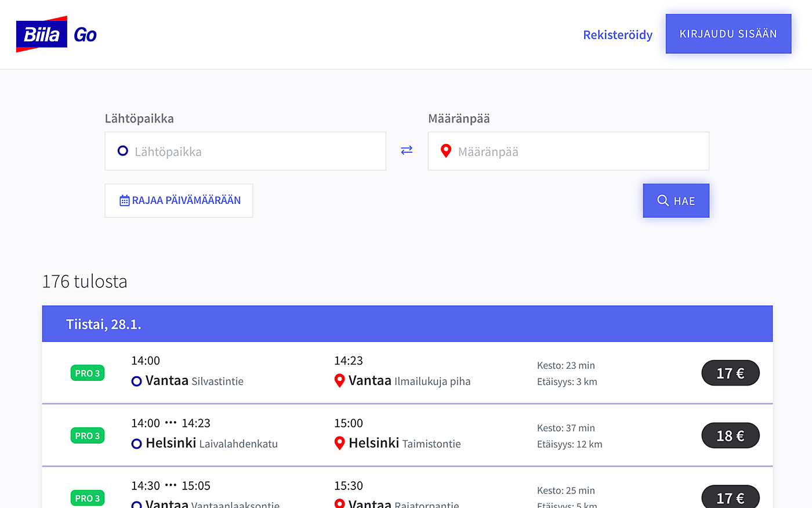Click the Määränpää label above the field

coord(459,118)
